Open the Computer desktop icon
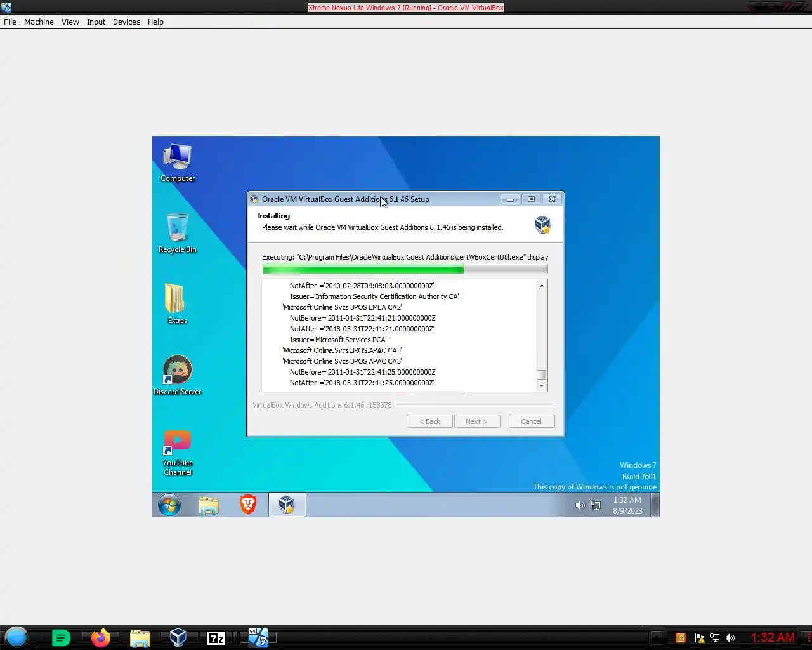 (177, 162)
